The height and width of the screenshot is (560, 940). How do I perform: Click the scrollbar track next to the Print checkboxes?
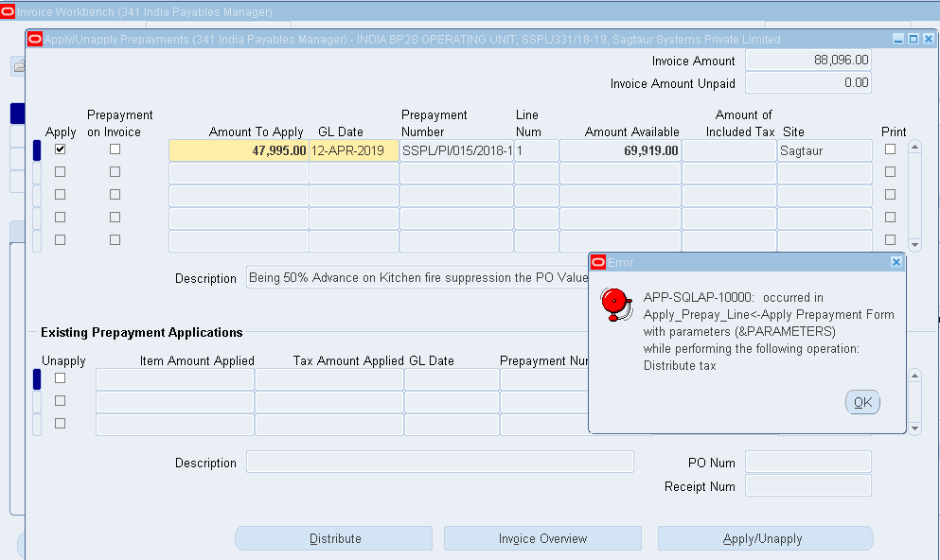[x=913, y=194]
